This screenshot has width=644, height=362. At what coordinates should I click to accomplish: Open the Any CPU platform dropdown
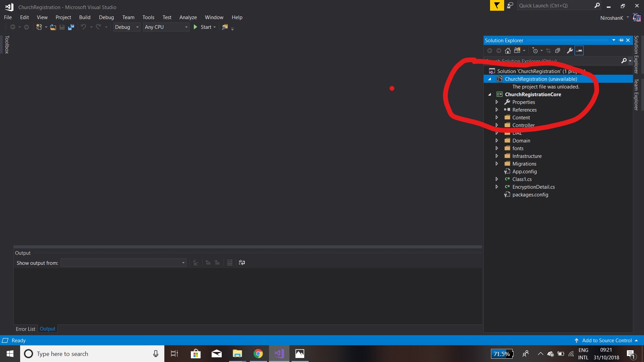166,27
